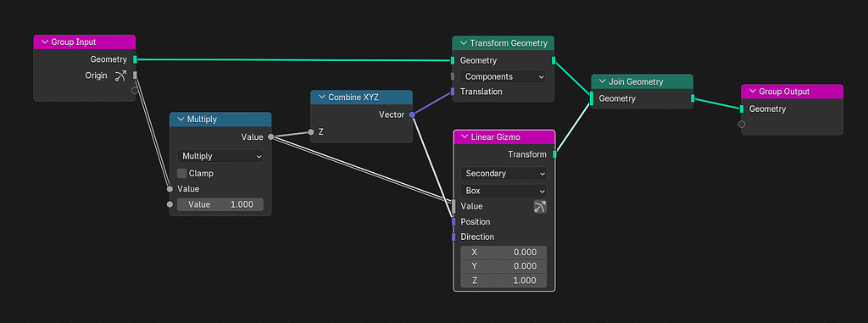Click the Translation label
This screenshot has height=323, width=868.
click(481, 92)
